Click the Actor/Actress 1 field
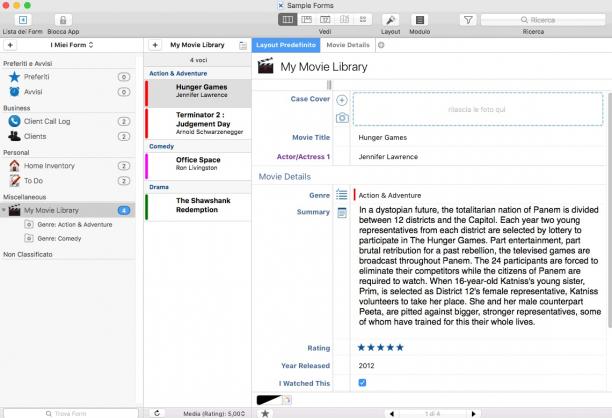This screenshot has width=612, height=418. pos(478,157)
